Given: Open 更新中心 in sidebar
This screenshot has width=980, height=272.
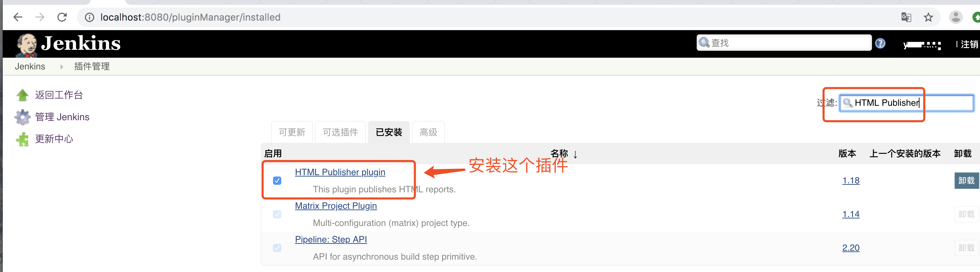Looking at the screenshot, I should (x=54, y=139).
